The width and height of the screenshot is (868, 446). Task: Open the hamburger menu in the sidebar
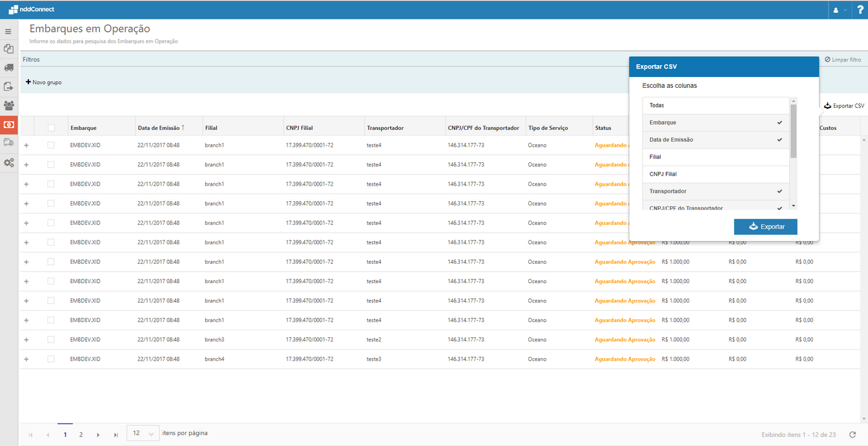click(x=8, y=31)
